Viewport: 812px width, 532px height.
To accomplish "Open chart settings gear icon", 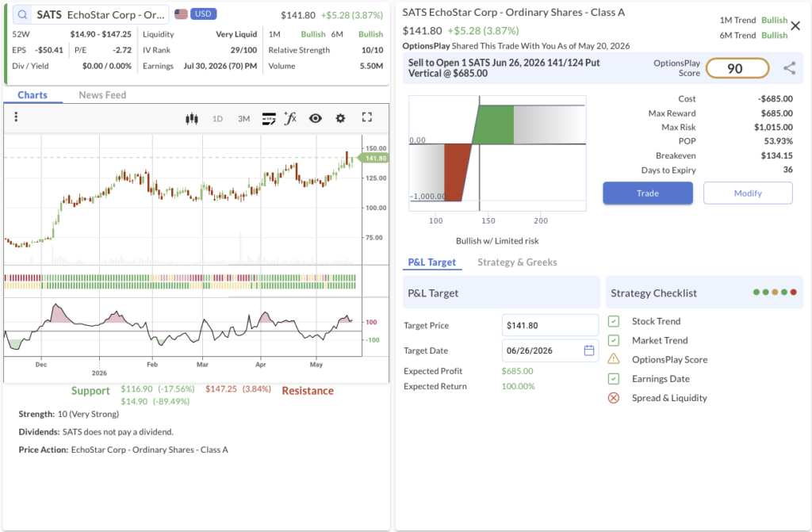I will pos(340,118).
